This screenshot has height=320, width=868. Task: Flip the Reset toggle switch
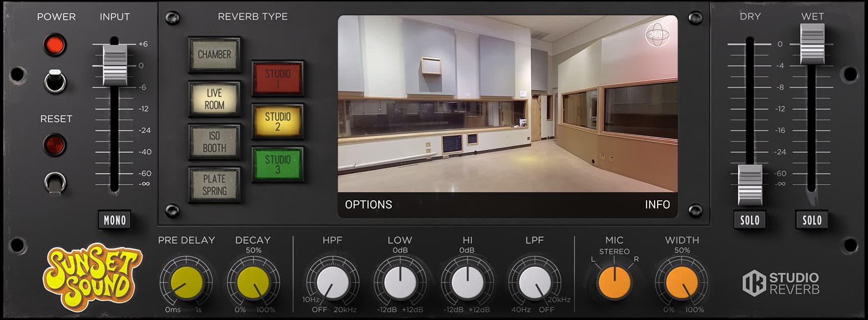[55, 183]
